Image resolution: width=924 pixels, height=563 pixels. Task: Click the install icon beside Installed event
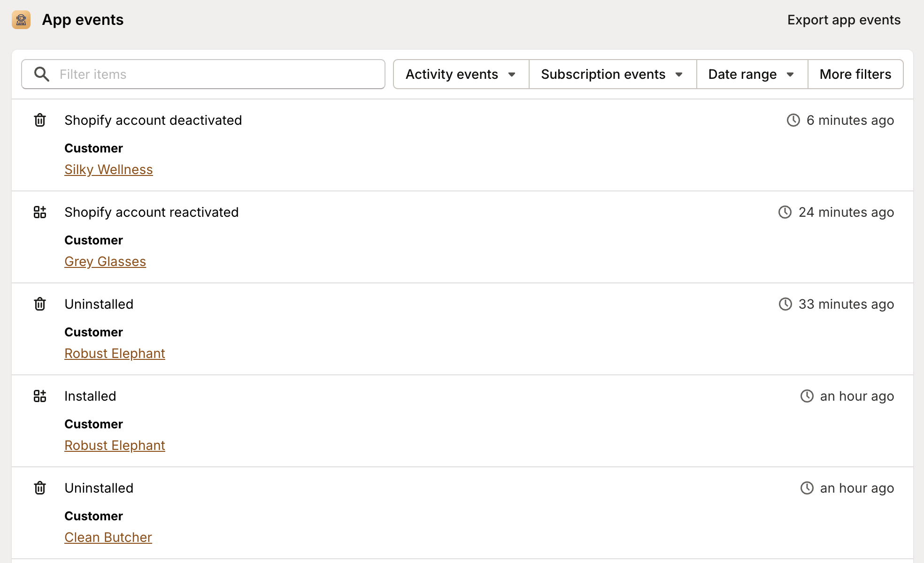[x=40, y=396]
